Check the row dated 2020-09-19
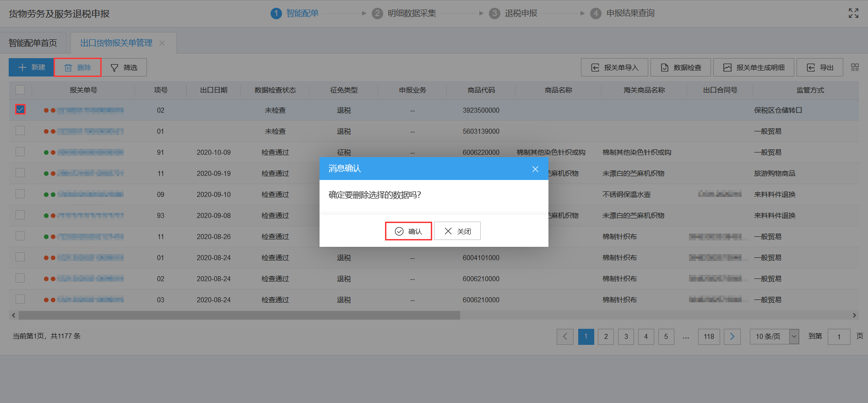The image size is (868, 403). click(x=20, y=173)
